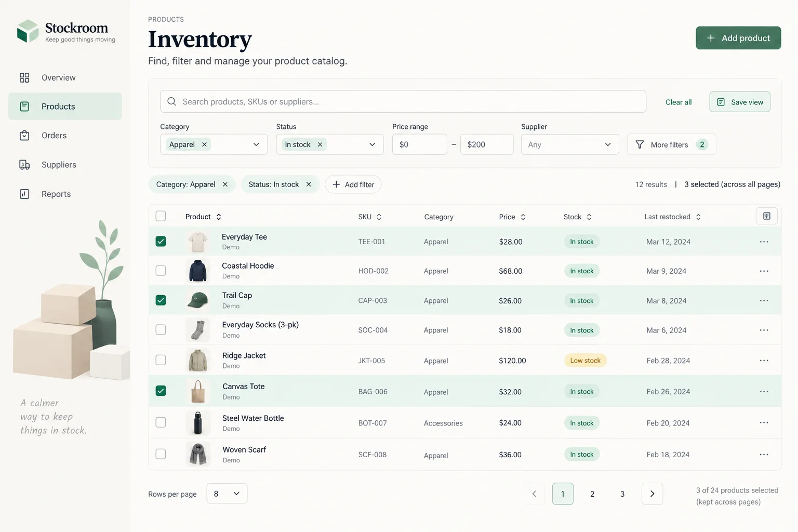Open row actions menu for Everyday Tee
798x532 pixels.
click(764, 242)
